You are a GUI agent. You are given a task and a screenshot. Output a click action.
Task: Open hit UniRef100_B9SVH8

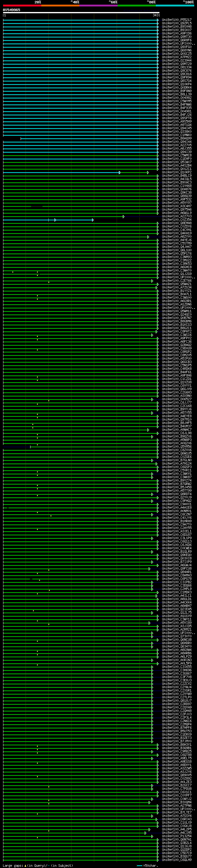tap(177, 26)
